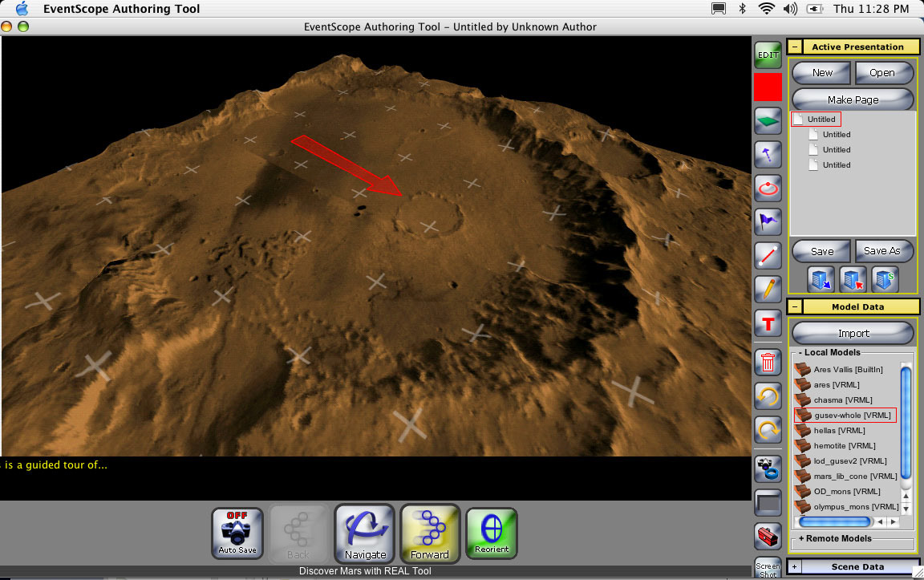Select the green plane tool

coord(768,121)
